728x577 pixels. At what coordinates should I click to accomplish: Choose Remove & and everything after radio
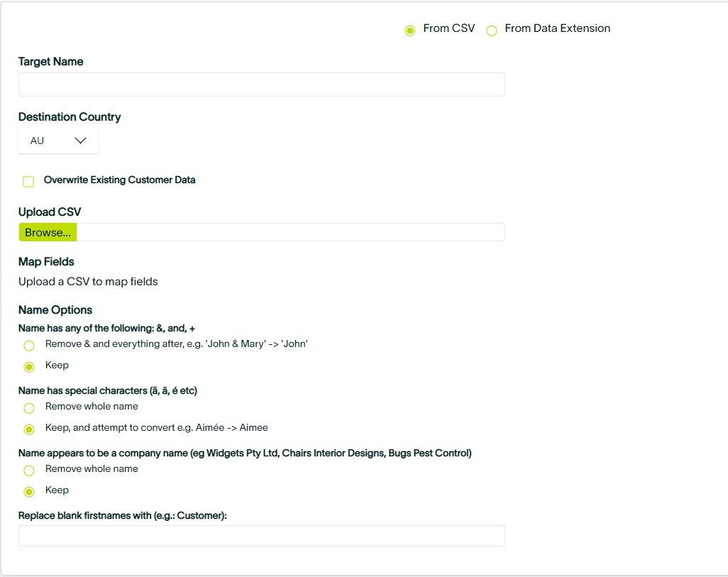[29, 346]
